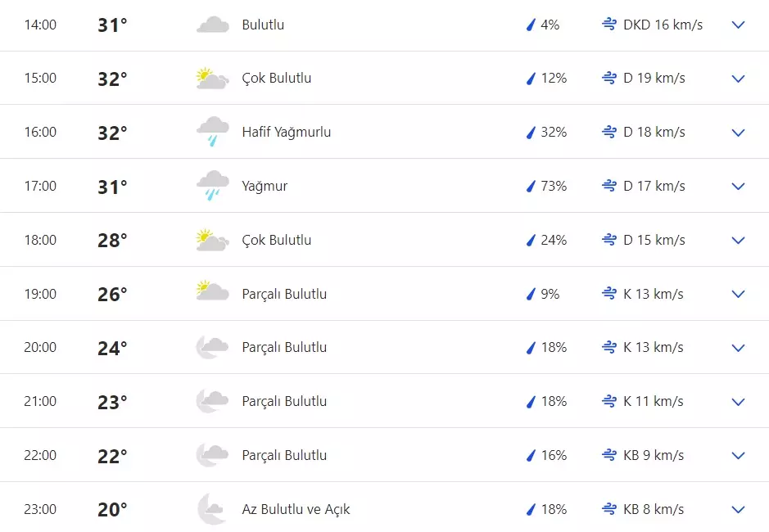Click the Az Bulutlu ve Açık text
Screen dimensions: 769x532
click(296, 509)
